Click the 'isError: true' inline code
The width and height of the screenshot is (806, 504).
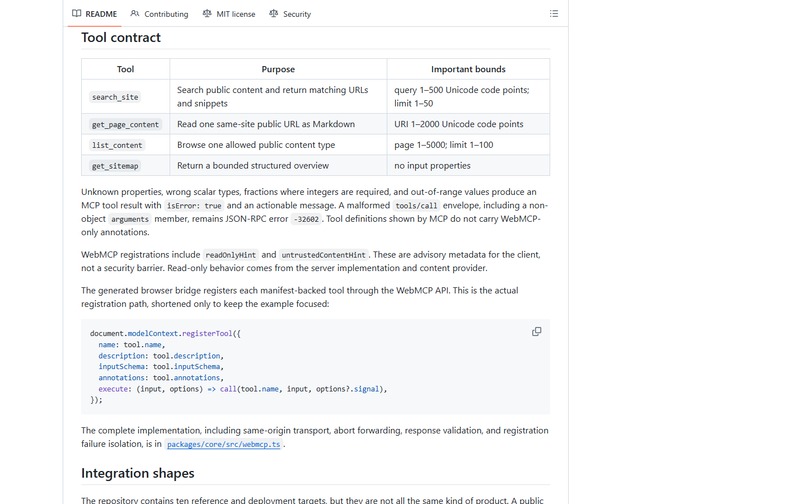pyautogui.click(x=194, y=206)
